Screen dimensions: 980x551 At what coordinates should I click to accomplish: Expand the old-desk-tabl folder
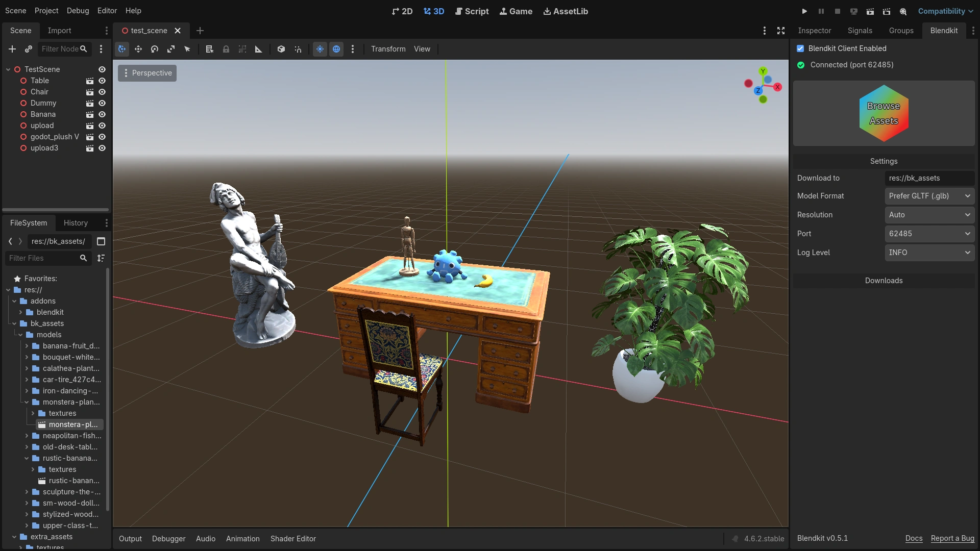coord(27,447)
